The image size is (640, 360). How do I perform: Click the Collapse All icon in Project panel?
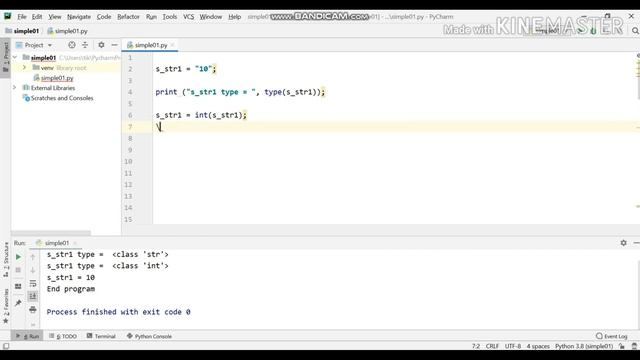(x=85, y=45)
